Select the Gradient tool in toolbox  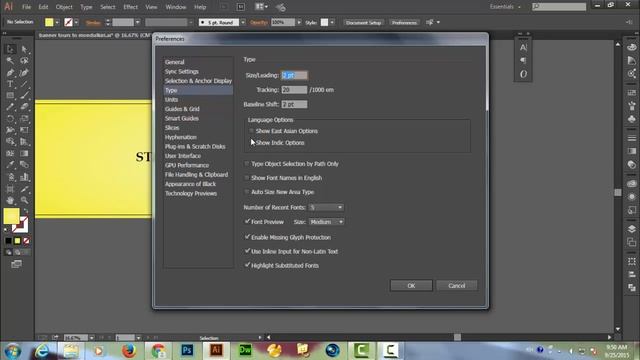pos(24,153)
